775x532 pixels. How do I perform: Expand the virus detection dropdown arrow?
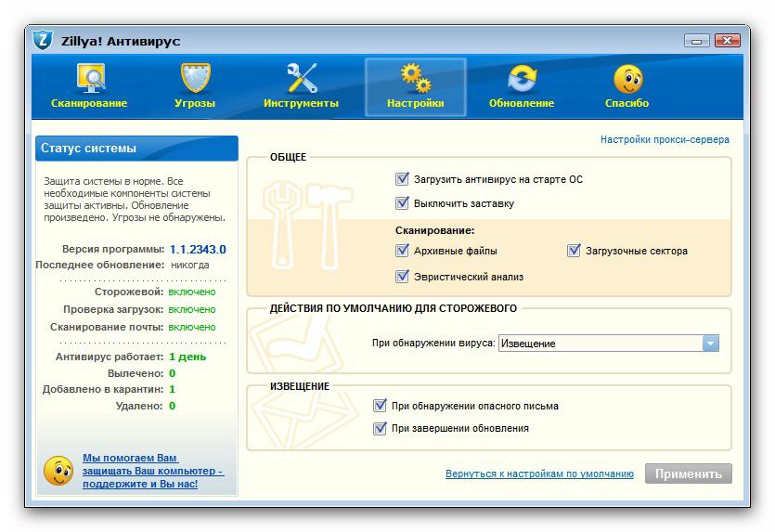click(711, 344)
